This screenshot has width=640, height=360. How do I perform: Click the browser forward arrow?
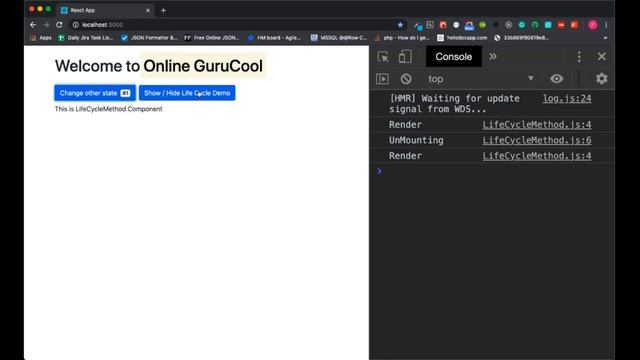coord(46,25)
